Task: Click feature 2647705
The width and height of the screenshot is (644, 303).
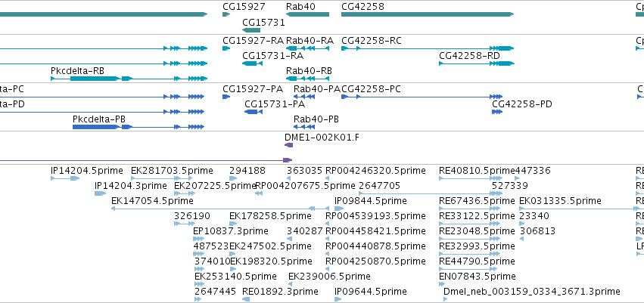Action: (x=379, y=186)
